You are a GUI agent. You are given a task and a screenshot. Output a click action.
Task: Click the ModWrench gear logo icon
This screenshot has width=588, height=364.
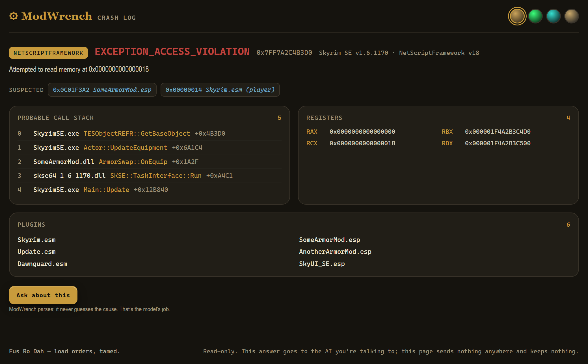pyautogui.click(x=14, y=16)
